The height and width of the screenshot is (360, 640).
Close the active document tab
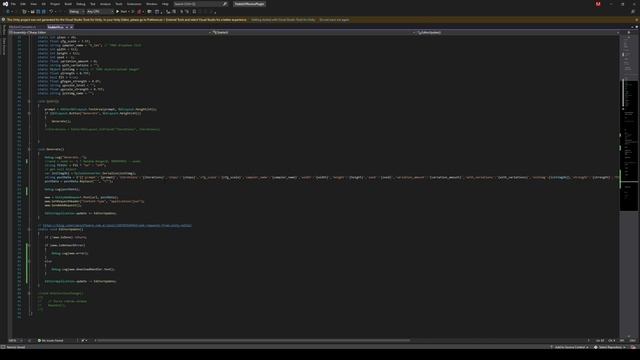71,27
